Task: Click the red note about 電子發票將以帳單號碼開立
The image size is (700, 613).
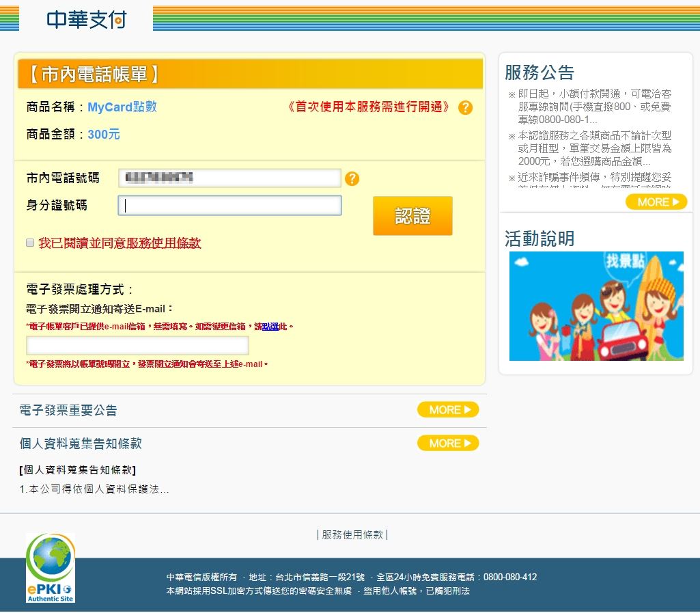Action: pyautogui.click(x=147, y=364)
